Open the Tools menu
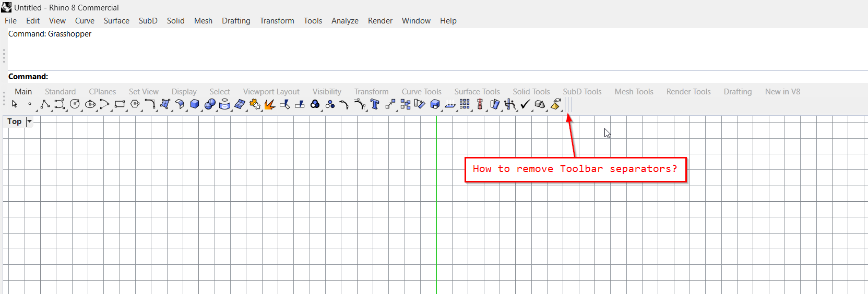This screenshot has width=868, height=294. click(313, 21)
